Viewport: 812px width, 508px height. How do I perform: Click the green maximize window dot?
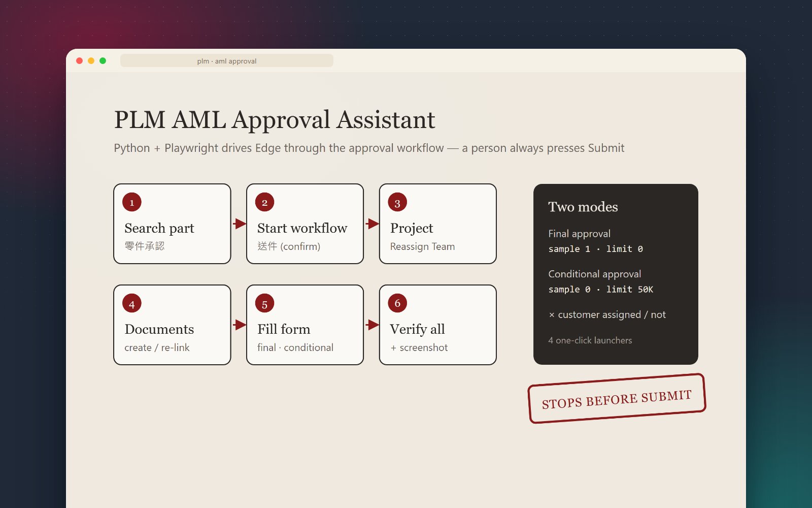click(x=103, y=61)
